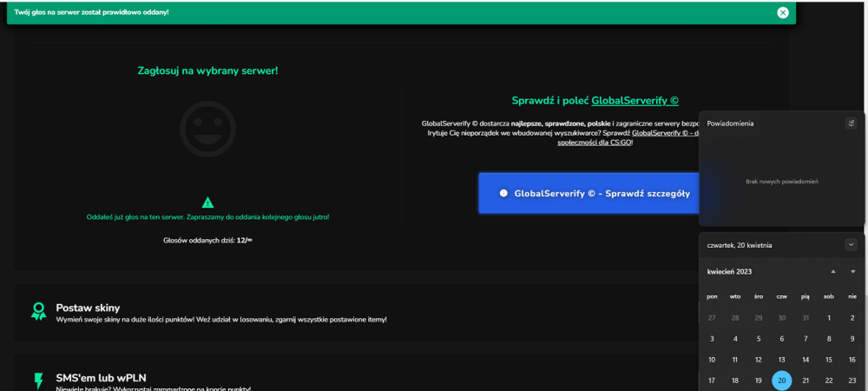
Task: Dismiss the green vote confirmation banner
Action: point(782,13)
